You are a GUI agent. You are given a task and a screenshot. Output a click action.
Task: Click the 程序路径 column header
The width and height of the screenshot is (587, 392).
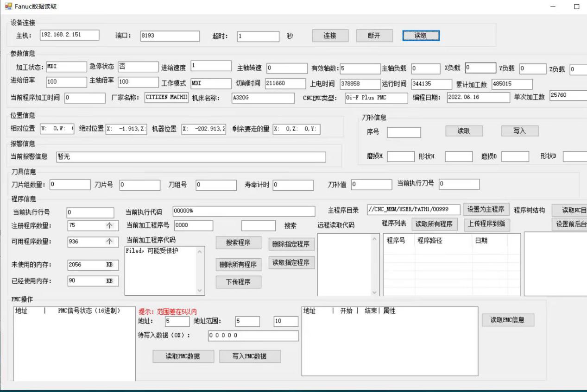[429, 241]
